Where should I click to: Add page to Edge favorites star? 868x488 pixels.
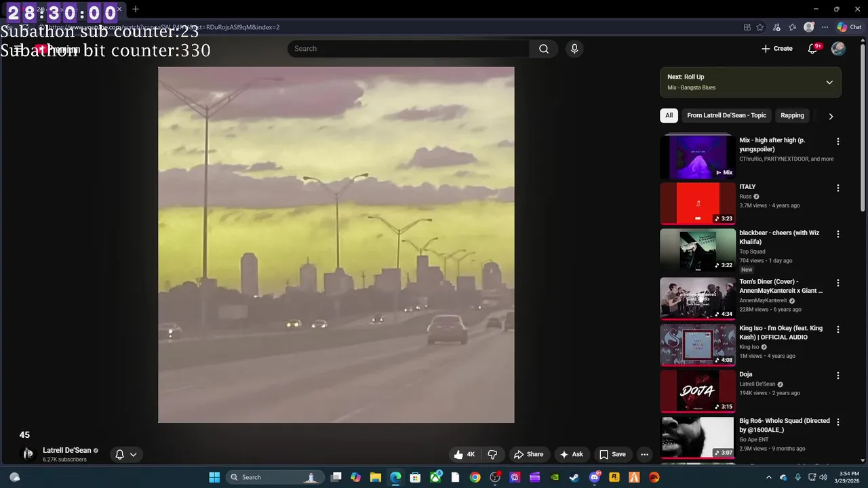(760, 27)
